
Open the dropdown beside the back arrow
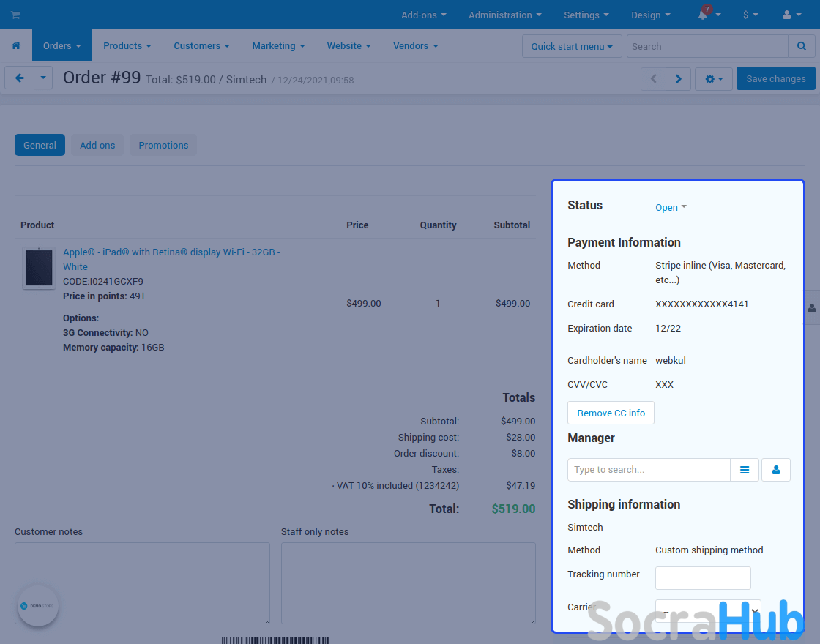[43, 78]
